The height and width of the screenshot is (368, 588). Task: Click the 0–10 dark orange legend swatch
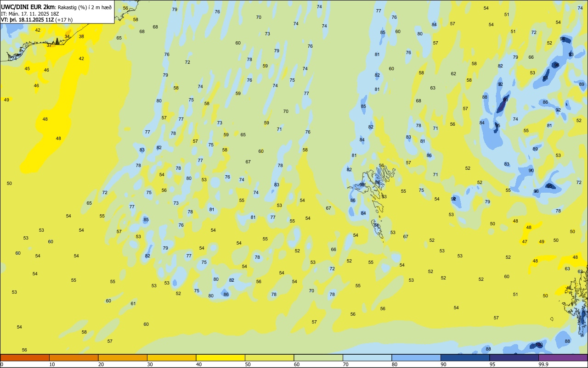click(25, 357)
